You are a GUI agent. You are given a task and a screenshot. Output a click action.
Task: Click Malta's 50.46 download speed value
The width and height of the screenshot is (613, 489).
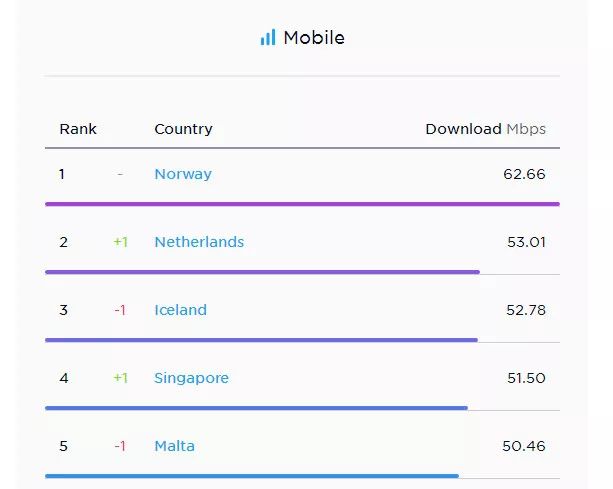coord(524,446)
